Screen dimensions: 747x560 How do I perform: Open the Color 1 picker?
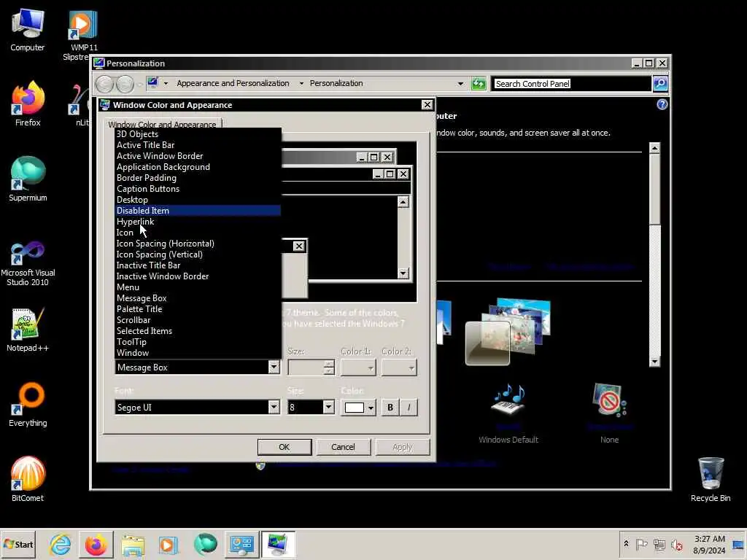pyautogui.click(x=358, y=367)
